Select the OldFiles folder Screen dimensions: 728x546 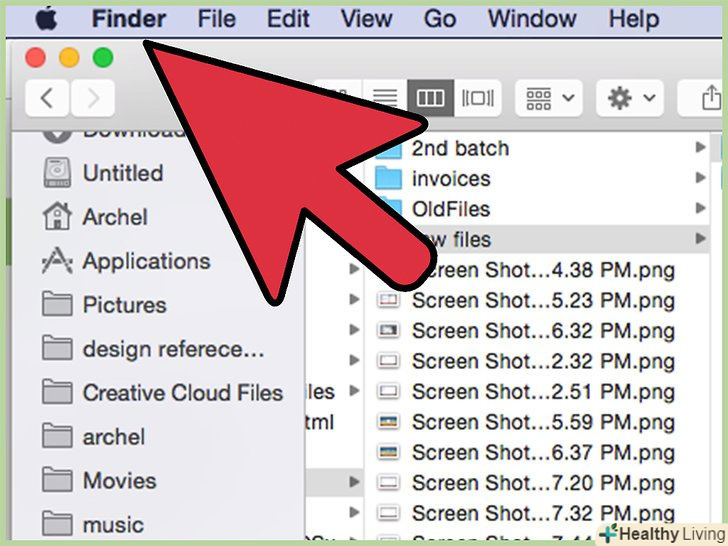tap(451, 209)
